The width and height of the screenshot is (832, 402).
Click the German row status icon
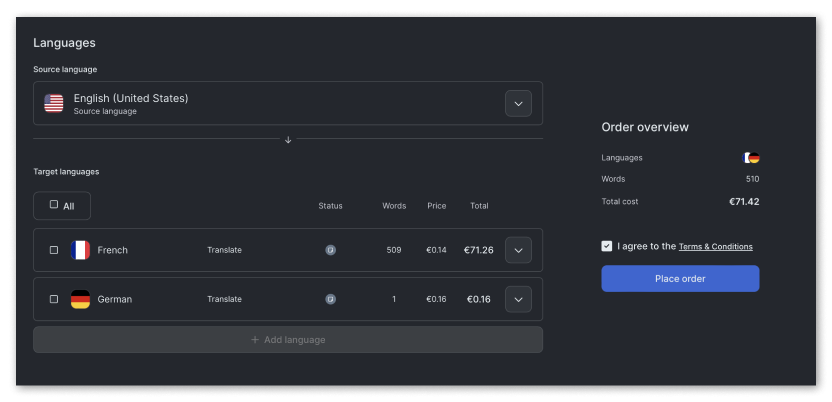pyautogui.click(x=331, y=299)
